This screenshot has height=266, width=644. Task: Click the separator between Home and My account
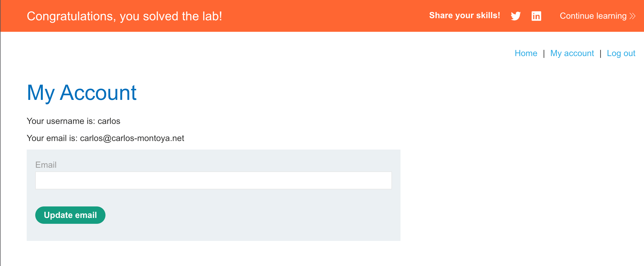tap(544, 54)
